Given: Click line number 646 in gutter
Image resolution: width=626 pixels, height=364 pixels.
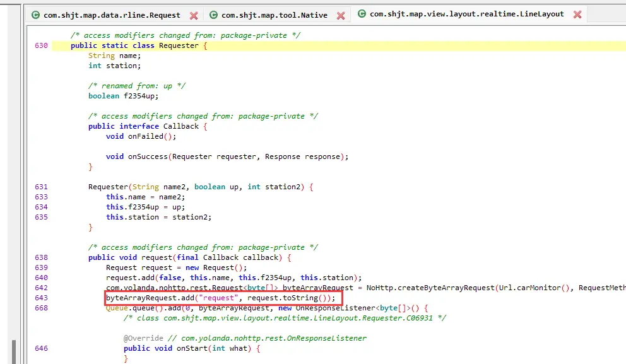Looking at the screenshot, I should tap(41, 348).
